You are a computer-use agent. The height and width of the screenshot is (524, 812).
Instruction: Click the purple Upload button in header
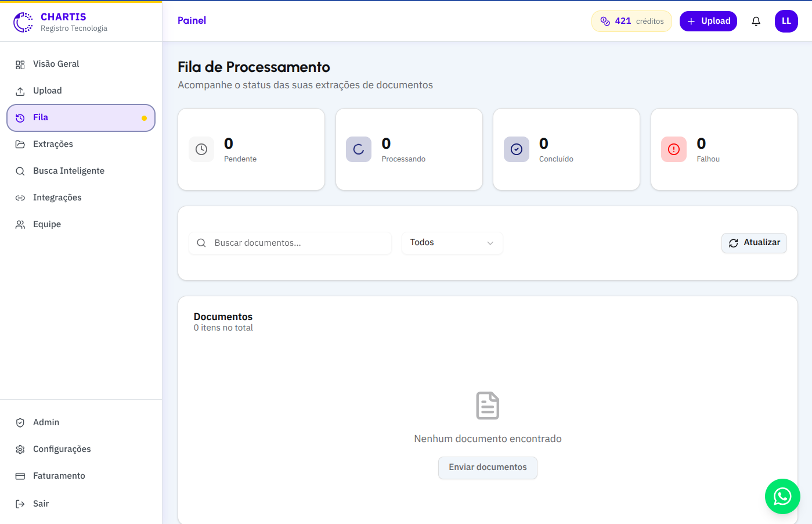click(x=708, y=21)
